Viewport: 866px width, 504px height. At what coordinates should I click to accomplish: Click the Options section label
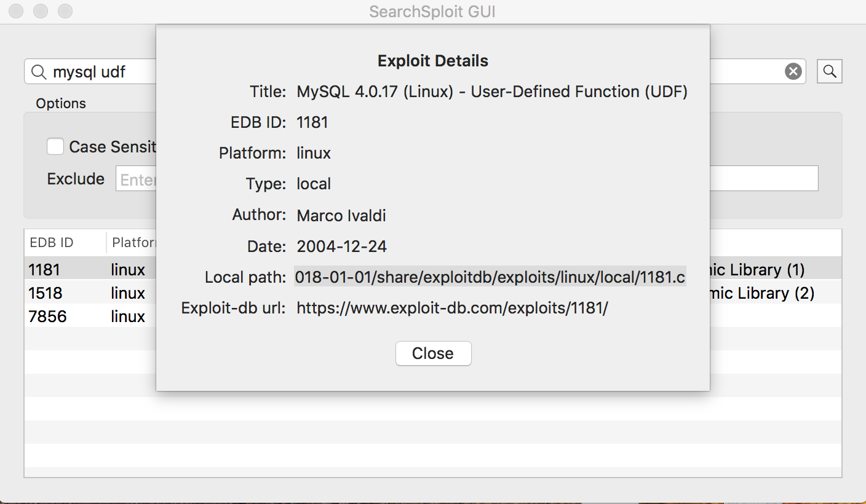[61, 103]
